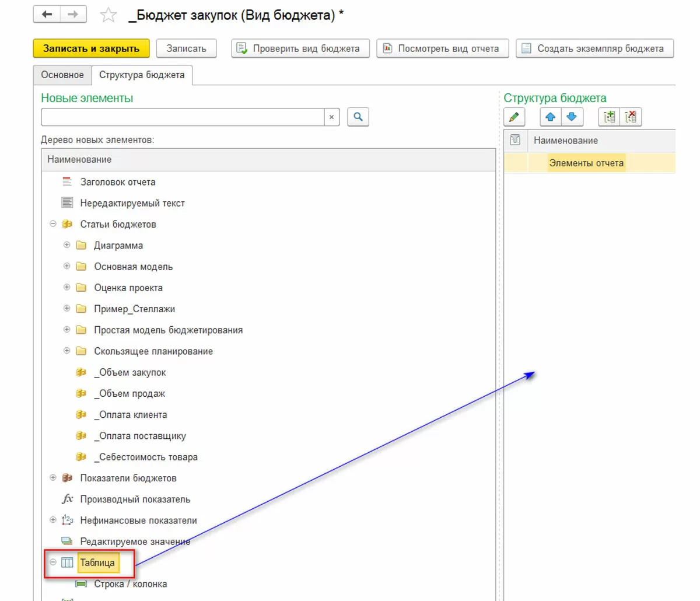Image resolution: width=700 pixels, height=601 pixels.
Task: Click the _Объем закупок item icon
Action: [81, 372]
